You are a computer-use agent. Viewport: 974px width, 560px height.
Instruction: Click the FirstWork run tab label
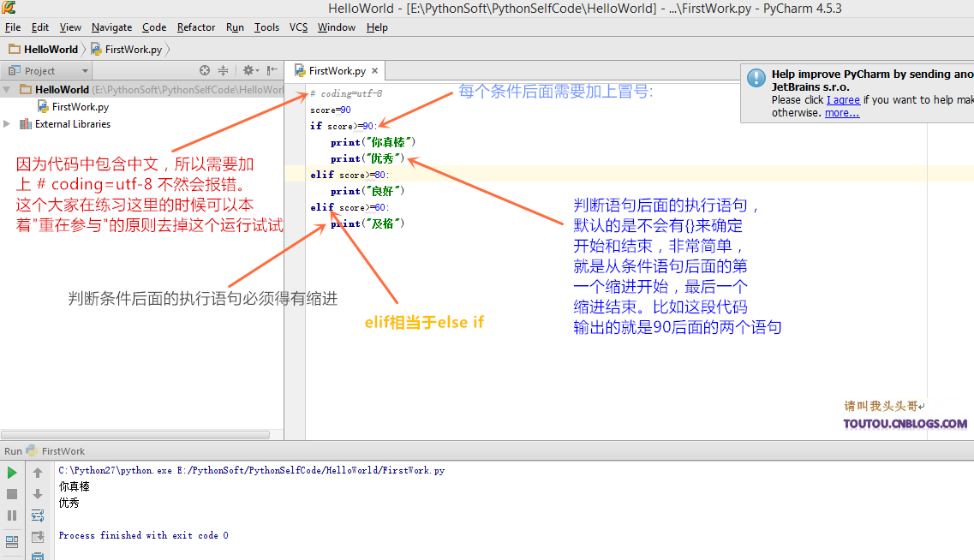click(63, 451)
